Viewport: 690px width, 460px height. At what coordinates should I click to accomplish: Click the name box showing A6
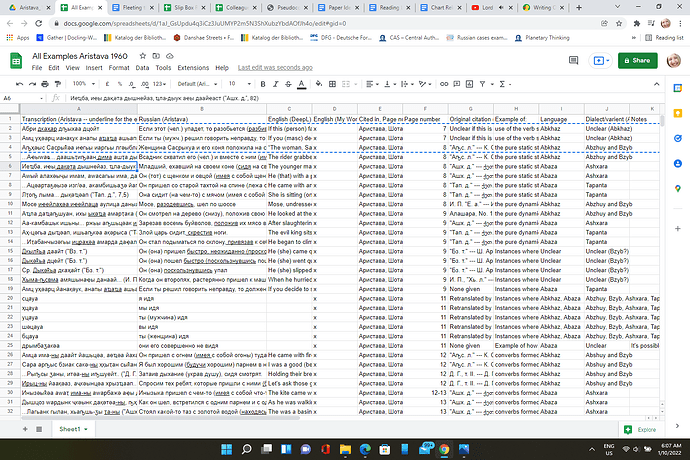click(x=23, y=98)
